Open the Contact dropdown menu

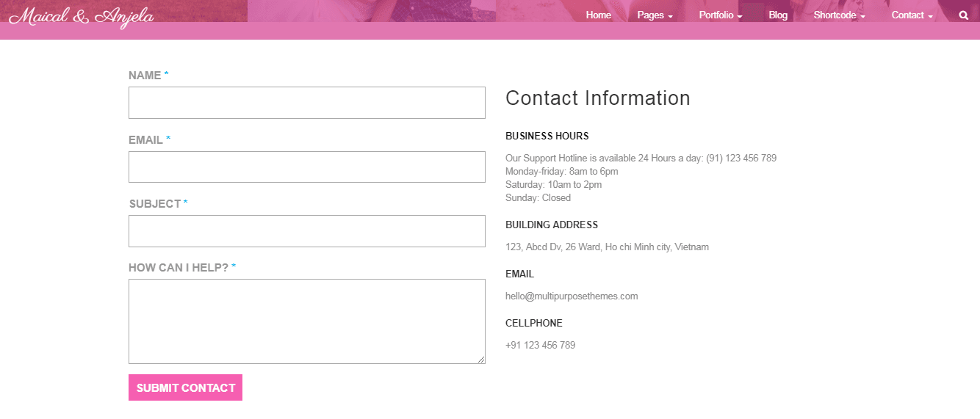[912, 15]
